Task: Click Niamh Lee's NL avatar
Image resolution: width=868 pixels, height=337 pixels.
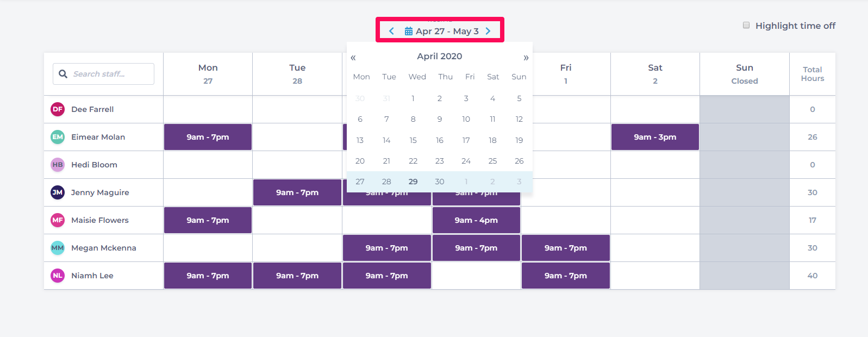Action: tap(58, 276)
